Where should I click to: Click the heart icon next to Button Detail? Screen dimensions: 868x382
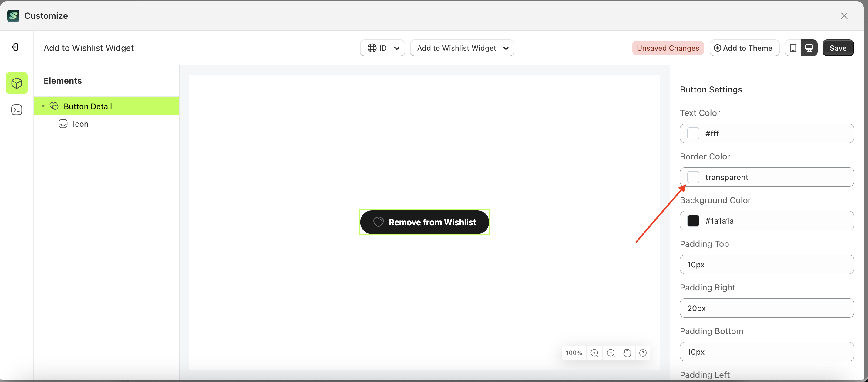[54, 106]
